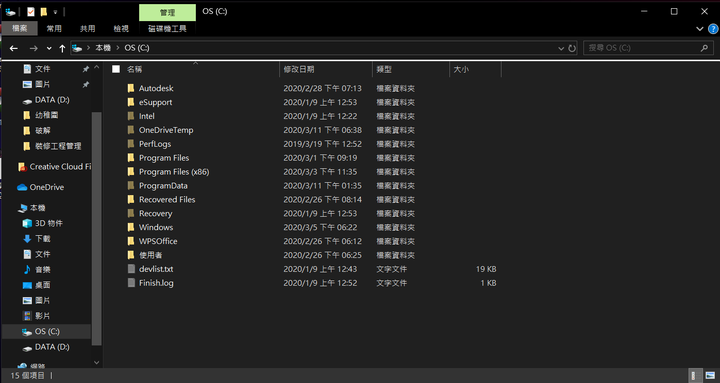
Task: Select 影片 in navigation pane
Action: 37,316
